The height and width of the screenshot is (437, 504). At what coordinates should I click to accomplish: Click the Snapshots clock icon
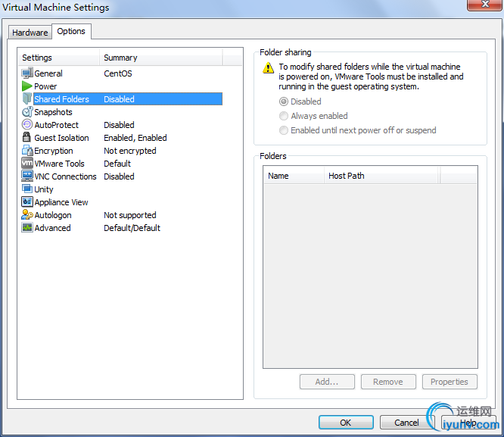[27, 111]
